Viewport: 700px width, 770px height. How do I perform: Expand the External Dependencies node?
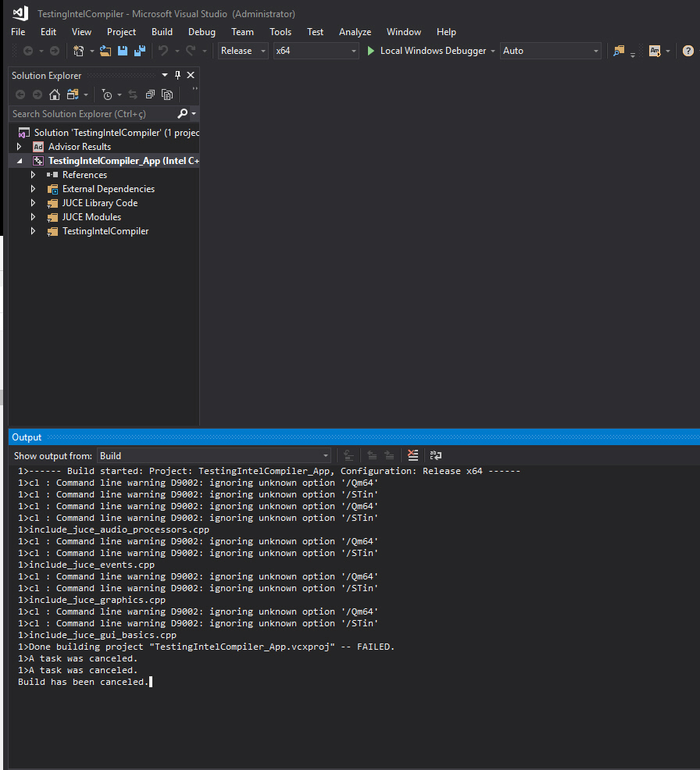(x=33, y=188)
